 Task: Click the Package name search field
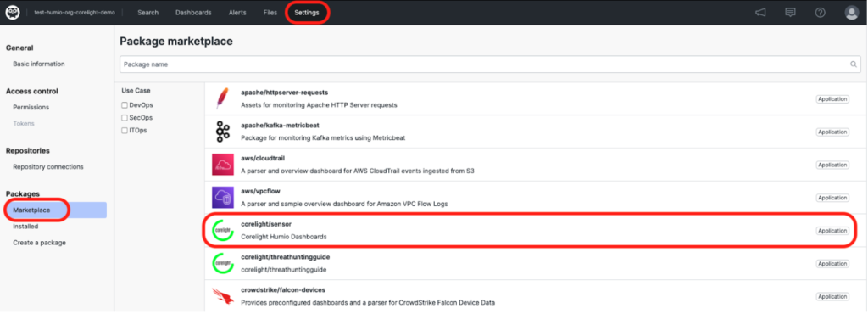[x=491, y=64]
